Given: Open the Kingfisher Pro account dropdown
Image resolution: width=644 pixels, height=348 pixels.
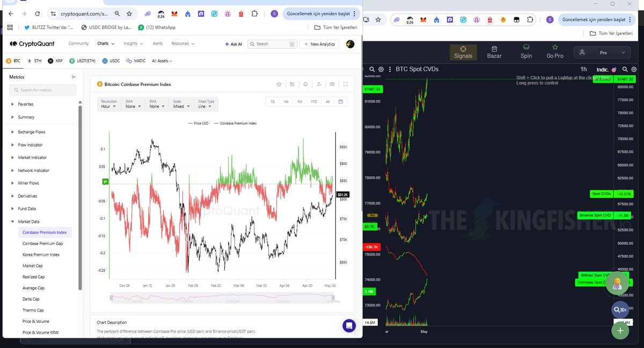Looking at the screenshot, I should (x=602, y=53).
